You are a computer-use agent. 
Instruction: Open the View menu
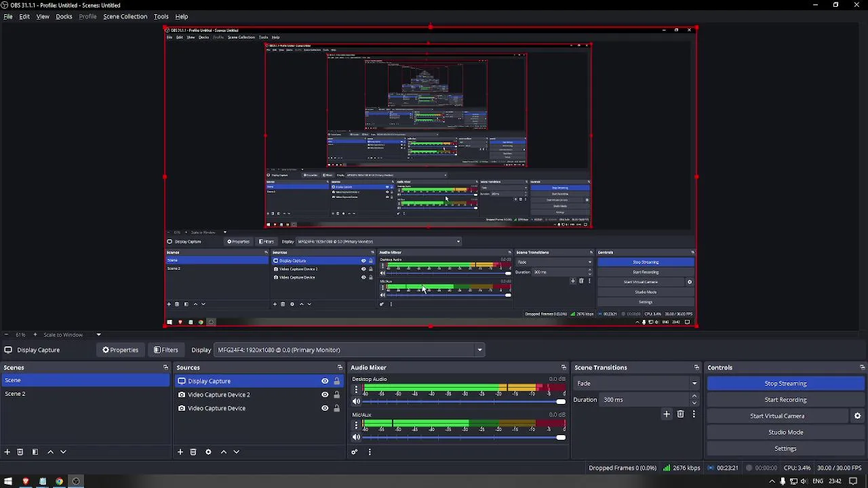43,16
